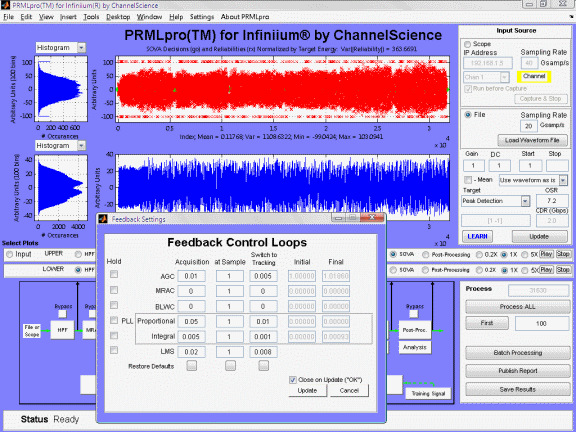Click the File Sampling Rate field showing 20
Screen dimensions: 576x432
coord(529,126)
